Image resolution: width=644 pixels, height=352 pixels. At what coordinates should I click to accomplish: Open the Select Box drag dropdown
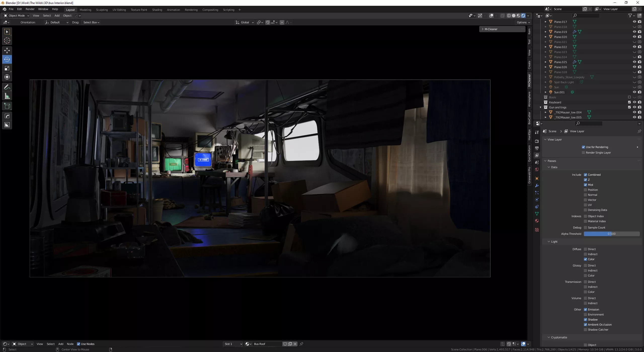91,22
